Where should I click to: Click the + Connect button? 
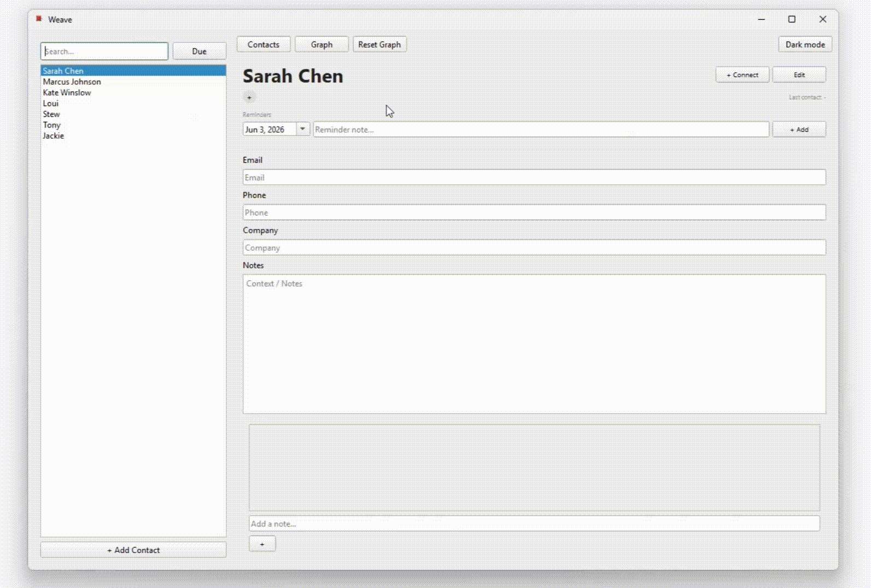coord(742,75)
